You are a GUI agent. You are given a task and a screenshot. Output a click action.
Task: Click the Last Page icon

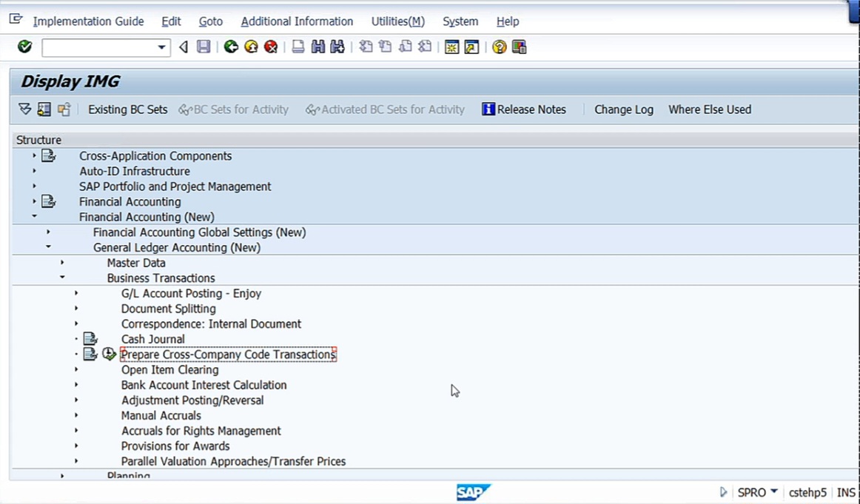click(425, 47)
